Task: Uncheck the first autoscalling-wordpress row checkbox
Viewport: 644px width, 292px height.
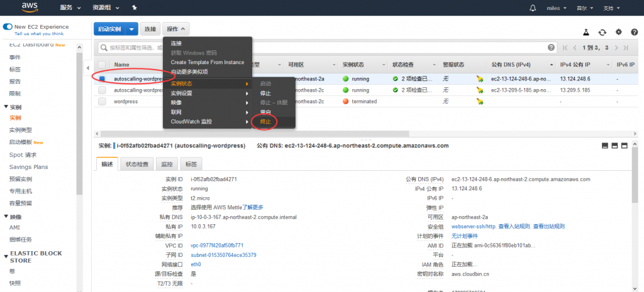Action: (102, 78)
